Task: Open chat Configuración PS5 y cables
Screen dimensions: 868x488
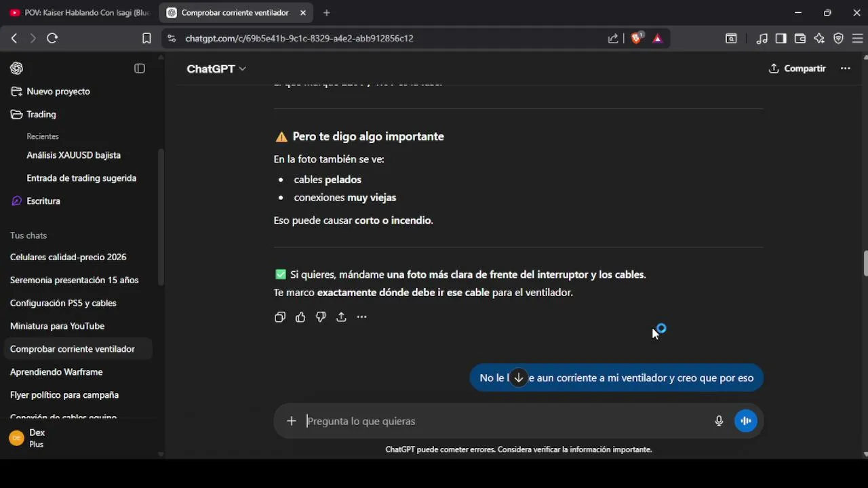Action: point(63,304)
